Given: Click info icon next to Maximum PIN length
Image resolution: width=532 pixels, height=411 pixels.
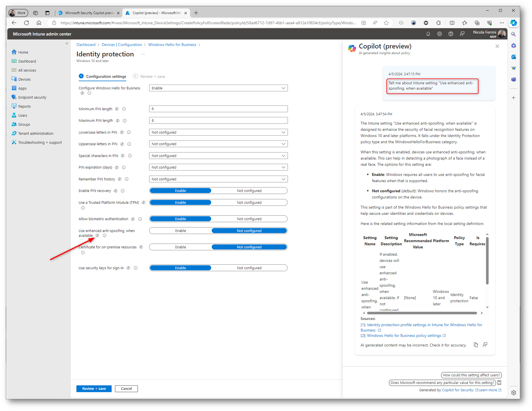Looking at the screenshot, I should (x=125, y=121).
